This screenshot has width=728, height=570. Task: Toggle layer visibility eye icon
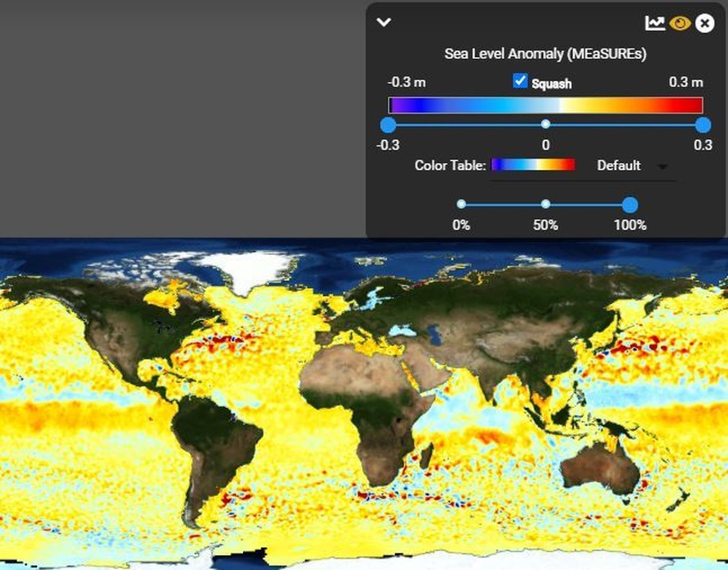(680, 23)
